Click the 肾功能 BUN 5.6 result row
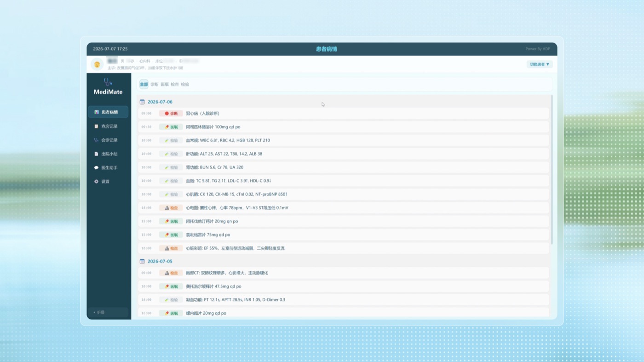 (x=344, y=167)
